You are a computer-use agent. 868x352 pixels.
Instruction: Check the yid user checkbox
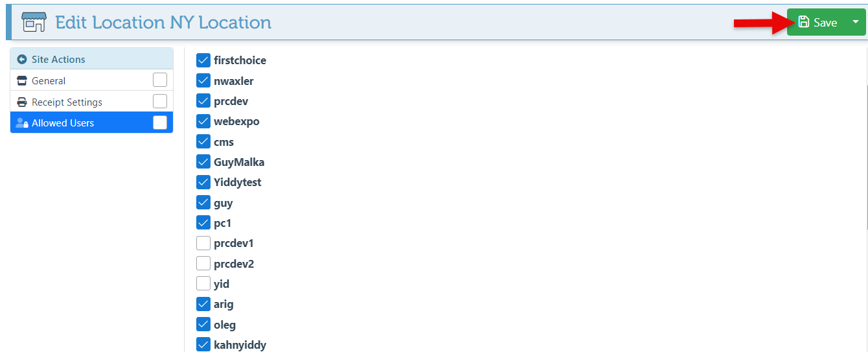pos(203,284)
